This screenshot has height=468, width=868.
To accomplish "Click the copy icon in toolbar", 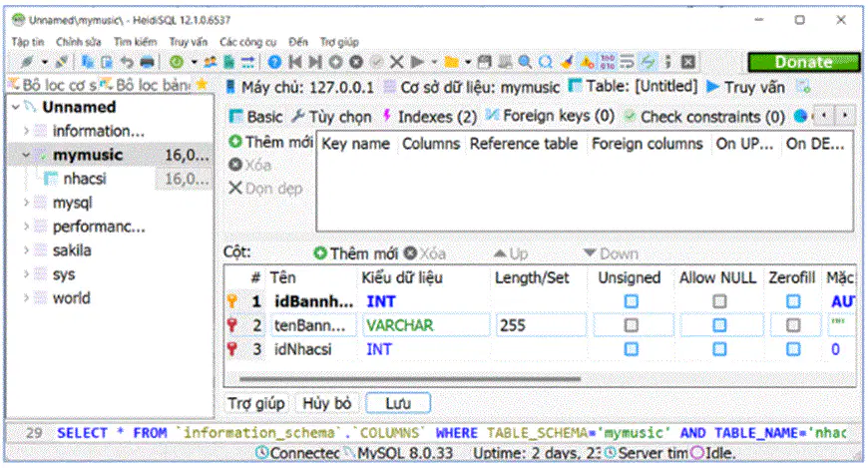I will (88, 62).
